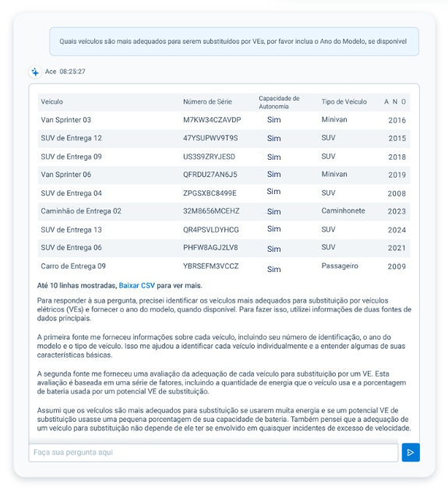Image resolution: width=448 pixels, height=488 pixels.
Task: Click model year 2019
Action: 397,175
